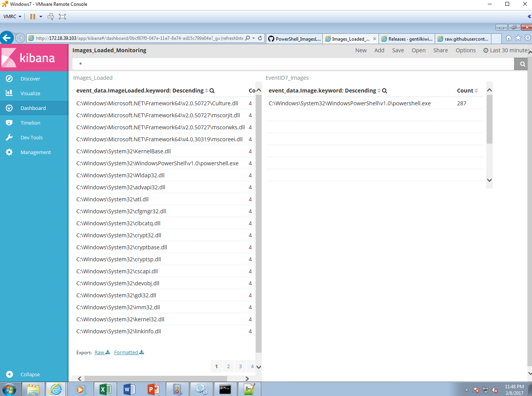Viewport: 532px width, 396px height.
Task: Click the Collapse sidebar arrow icon
Action: [x=9, y=374]
